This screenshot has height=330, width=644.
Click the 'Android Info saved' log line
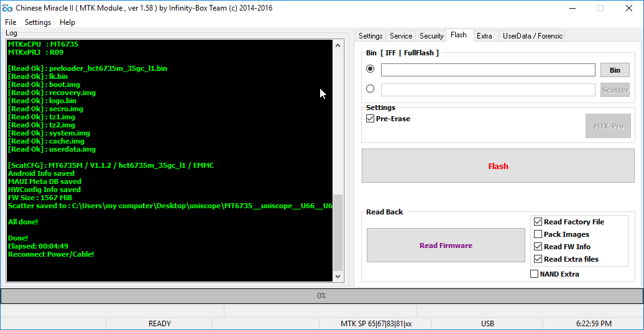(x=41, y=173)
